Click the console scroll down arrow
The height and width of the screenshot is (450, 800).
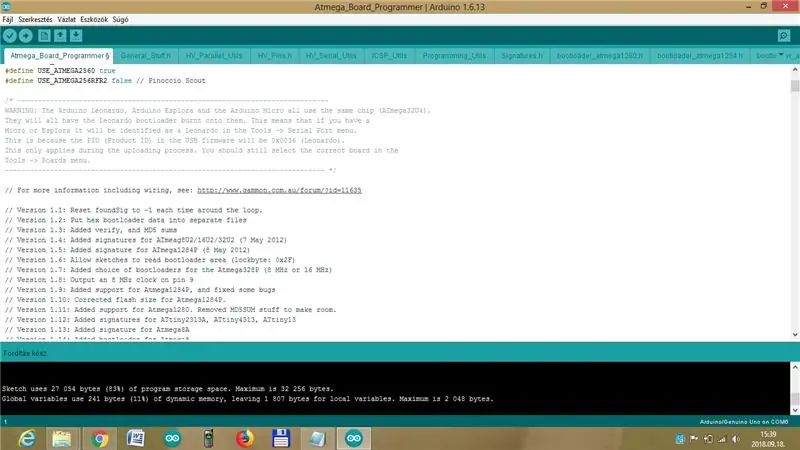(795, 410)
